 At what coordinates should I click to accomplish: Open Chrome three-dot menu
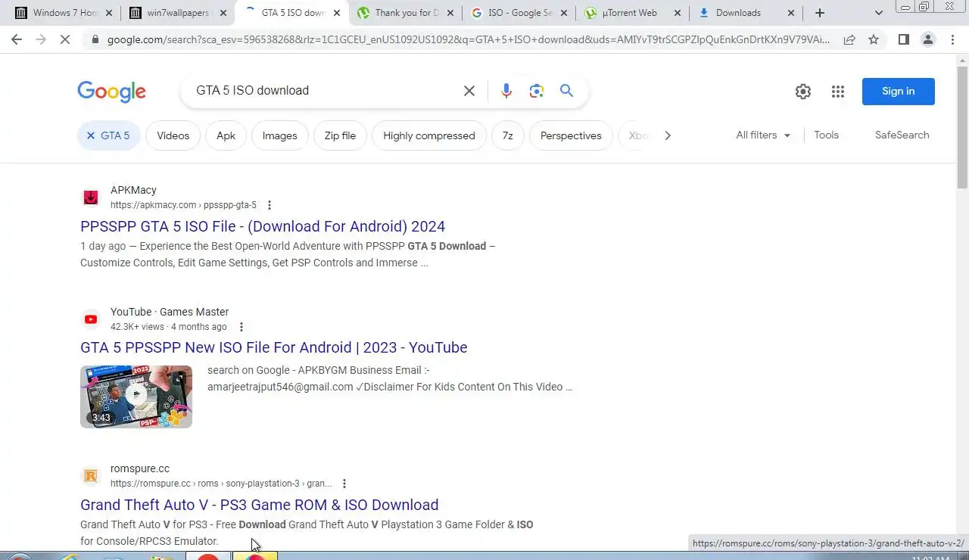[952, 39]
